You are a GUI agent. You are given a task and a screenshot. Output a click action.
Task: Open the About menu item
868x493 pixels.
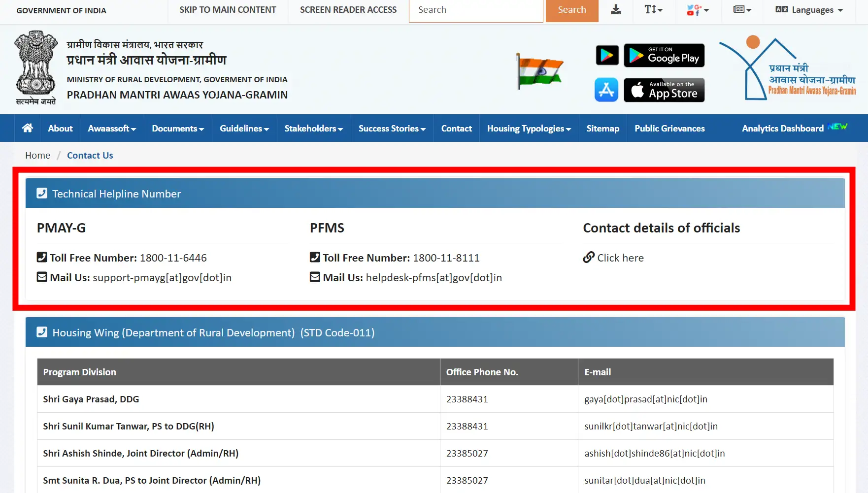pyautogui.click(x=60, y=128)
